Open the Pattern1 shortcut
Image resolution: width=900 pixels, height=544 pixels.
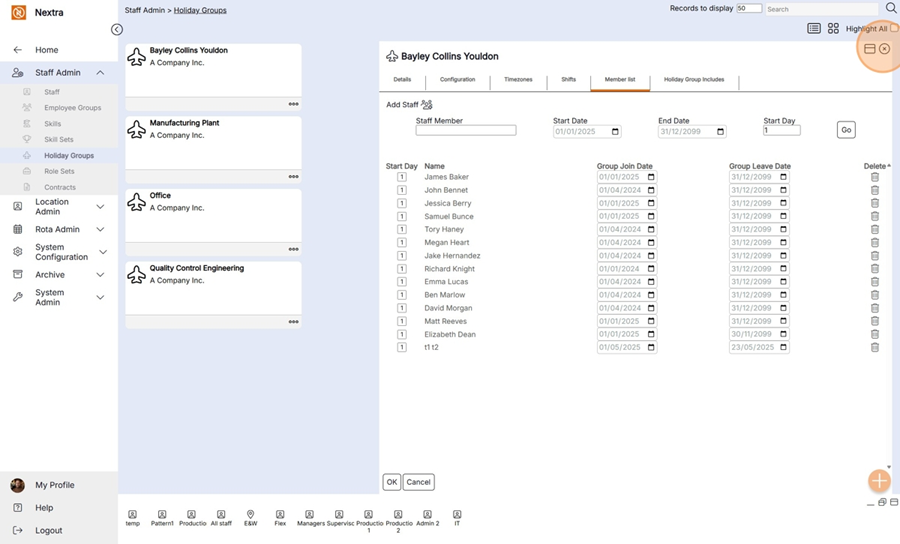point(162,518)
